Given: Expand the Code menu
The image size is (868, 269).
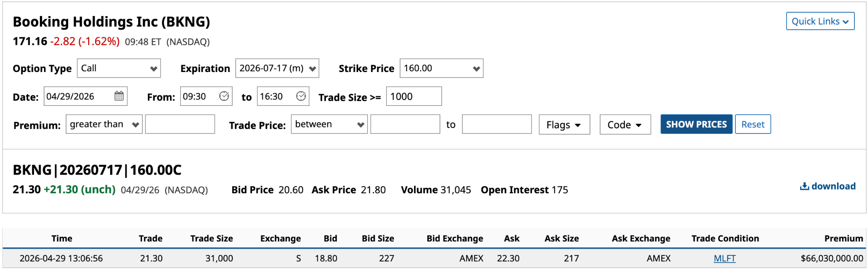Looking at the screenshot, I should 625,125.
